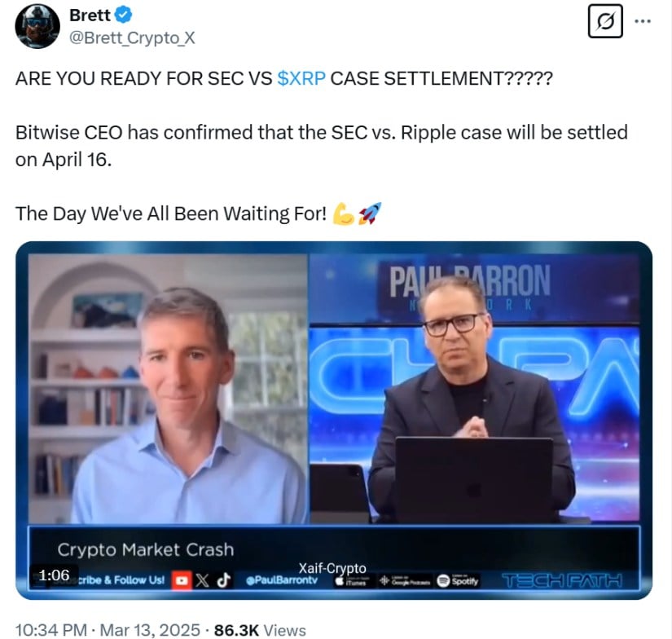Click the iTunes badge in video banner
Image resolution: width=672 pixels, height=639 pixels.
tap(350, 581)
